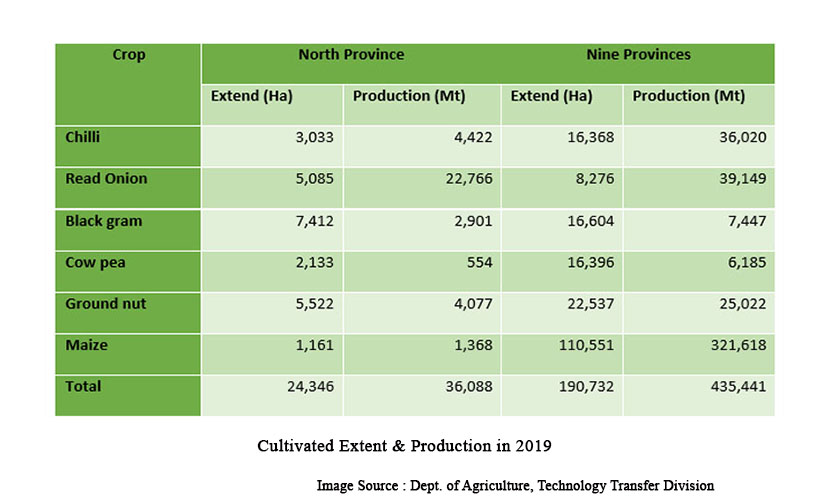Click the Read Onion row label
Screen dimensions: 821x502
coord(106,179)
